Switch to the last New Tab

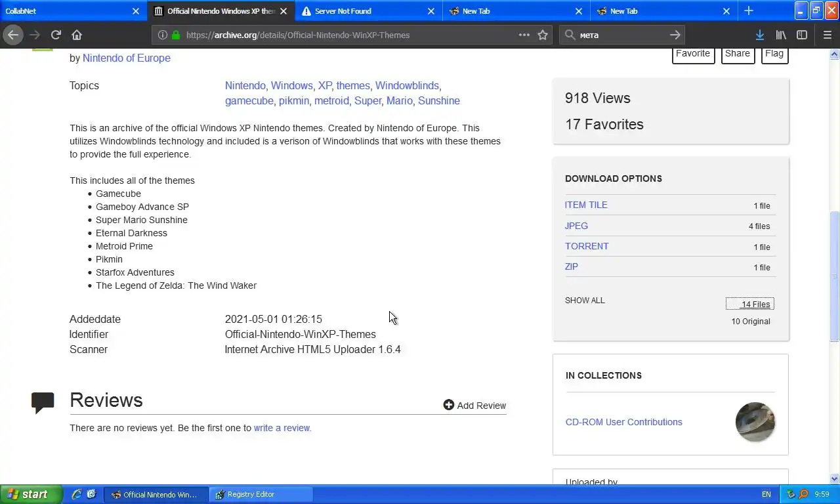664,11
